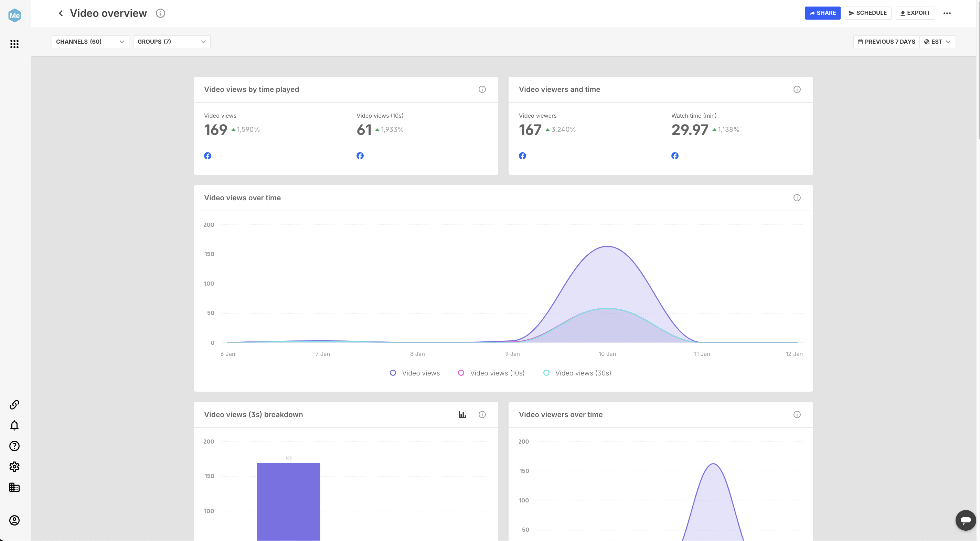Click info icon on Video views by time played

point(482,89)
